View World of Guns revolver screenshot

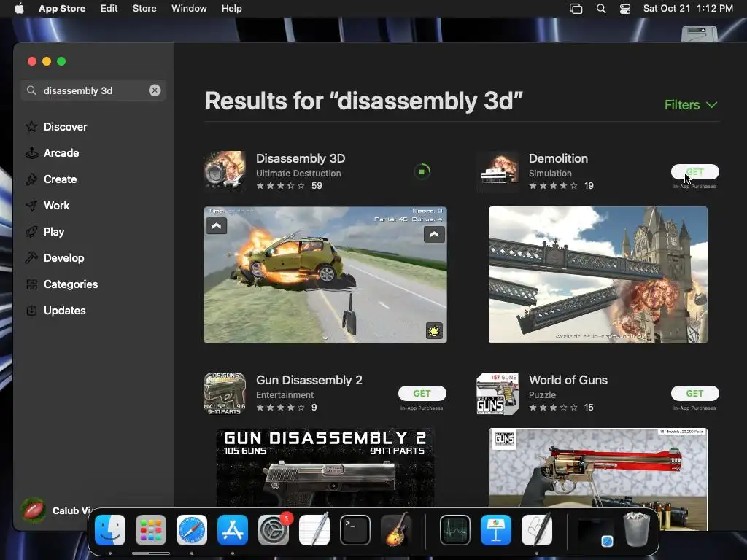click(598, 467)
